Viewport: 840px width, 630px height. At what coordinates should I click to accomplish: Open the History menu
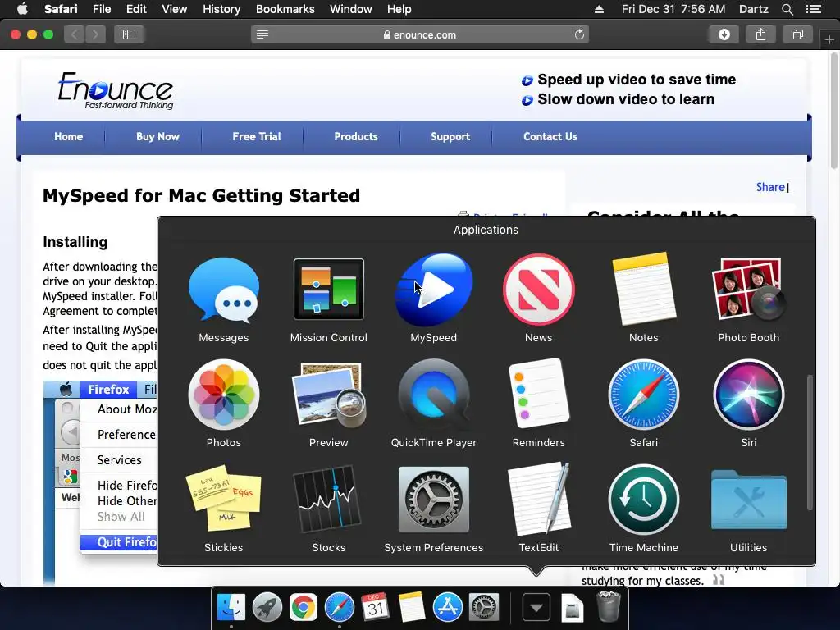click(x=221, y=9)
